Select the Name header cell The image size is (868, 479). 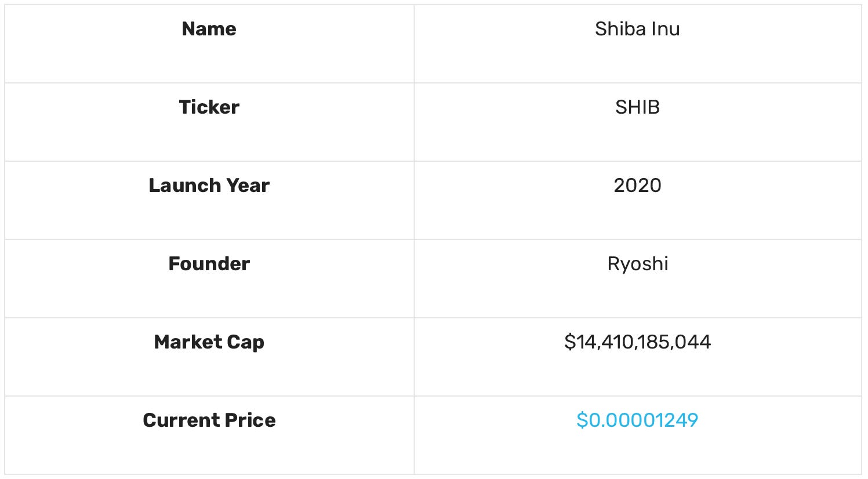pos(209,43)
